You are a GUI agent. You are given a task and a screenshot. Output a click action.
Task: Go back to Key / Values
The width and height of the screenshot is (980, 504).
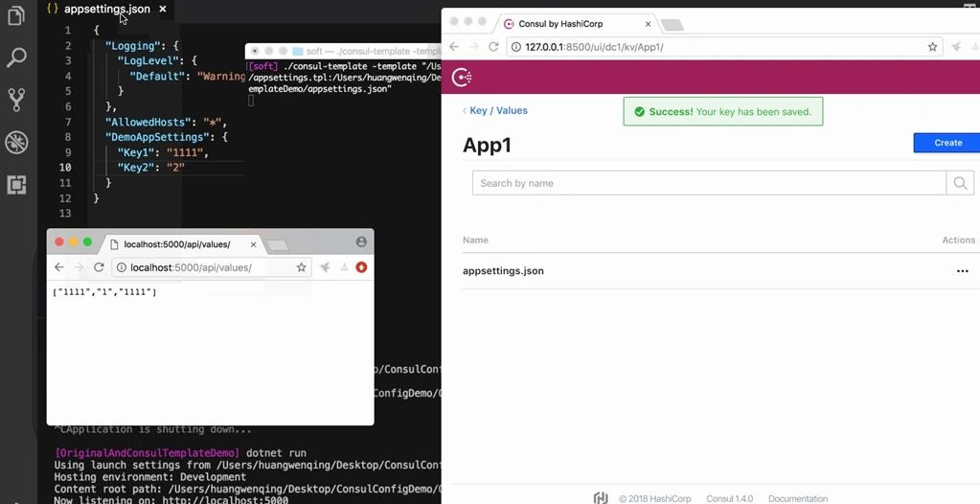[x=495, y=111]
